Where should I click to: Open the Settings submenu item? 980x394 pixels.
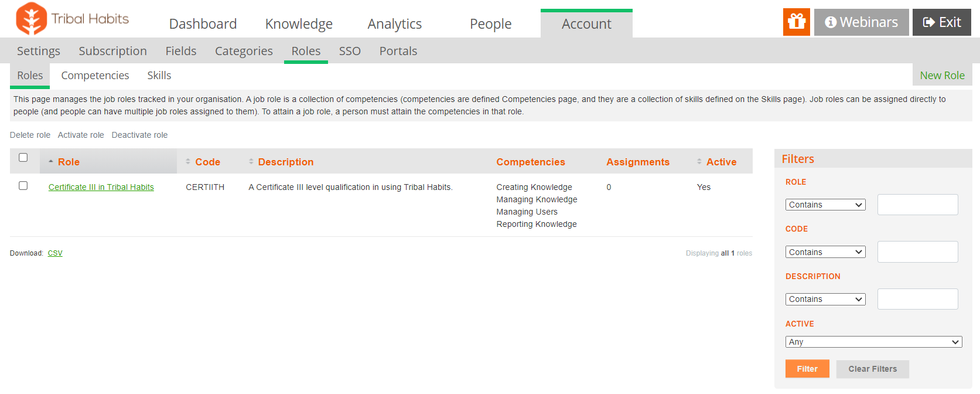[39, 51]
